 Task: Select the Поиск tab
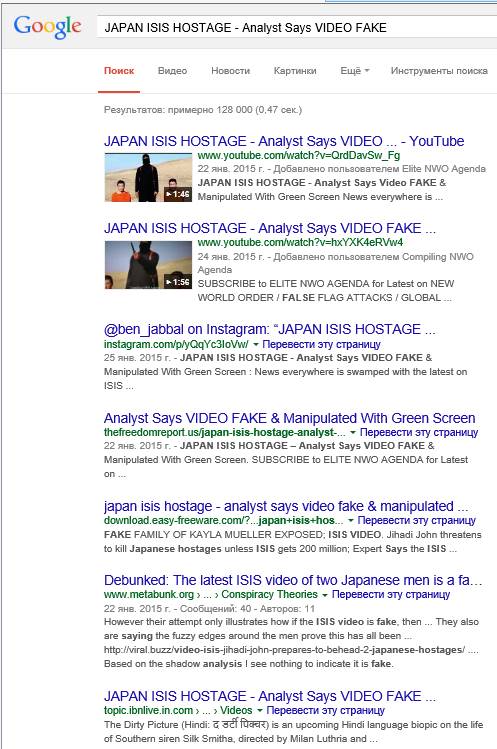pyautogui.click(x=119, y=71)
